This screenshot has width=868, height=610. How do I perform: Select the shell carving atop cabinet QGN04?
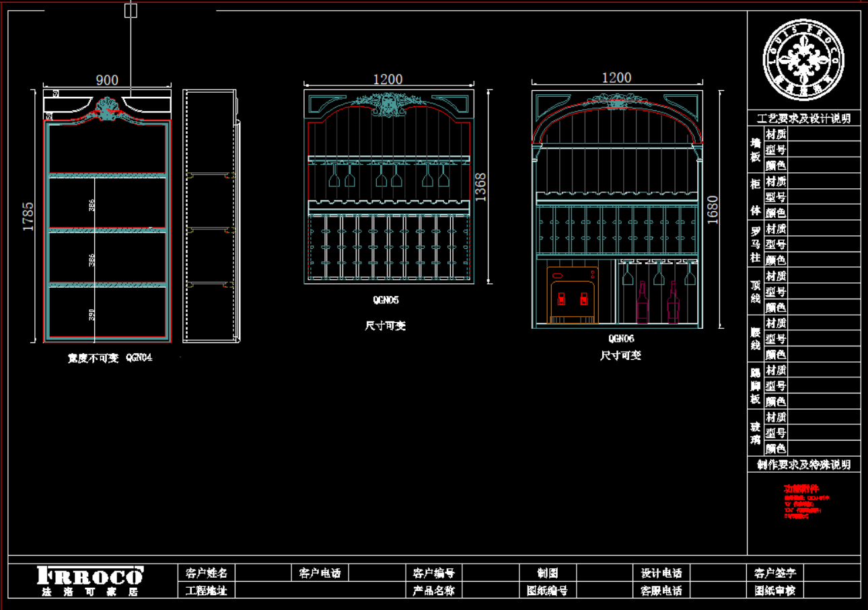(x=107, y=109)
